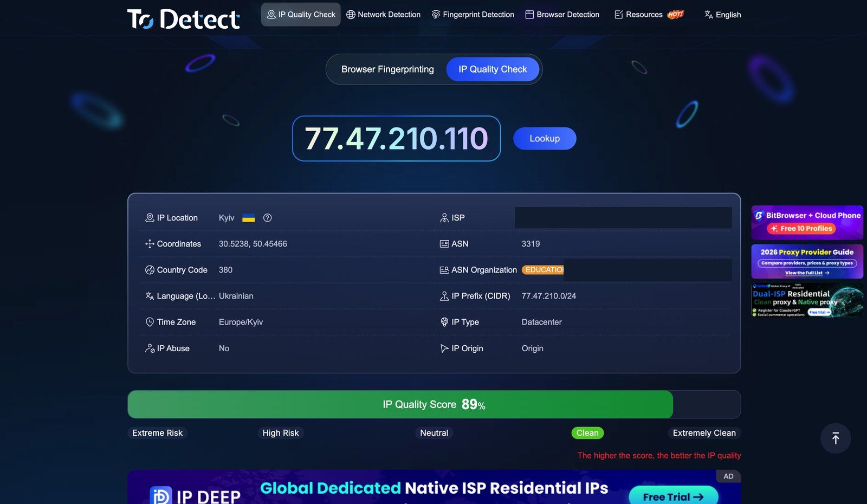
Task: Click the IP Type lightbulb icon
Action: (444, 322)
